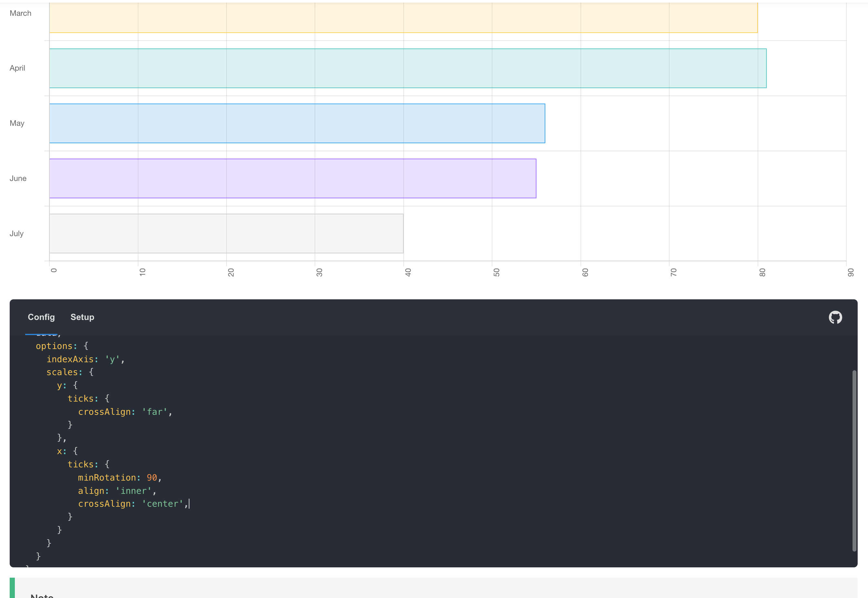
Task: Click the Note section heading
Action: [42, 595]
